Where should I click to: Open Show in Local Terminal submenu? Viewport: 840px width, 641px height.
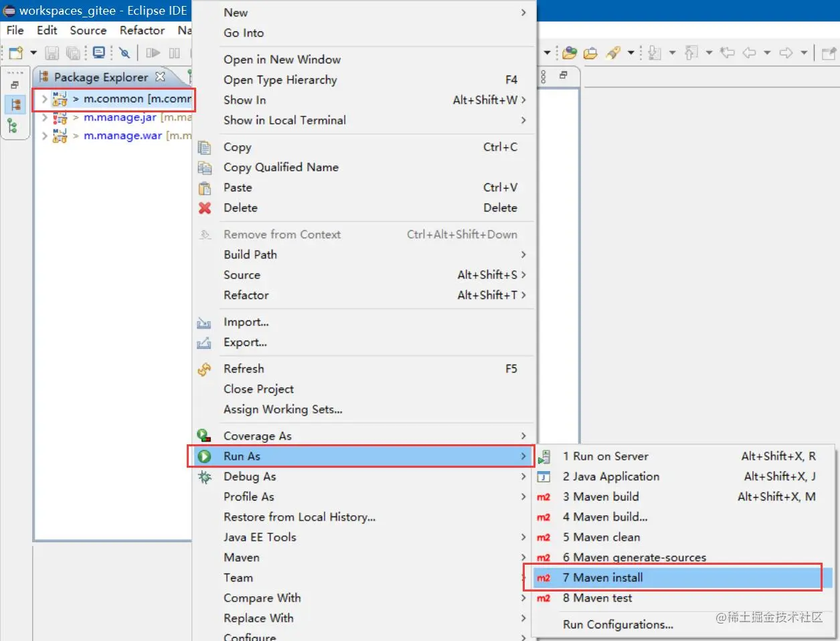tap(375, 120)
